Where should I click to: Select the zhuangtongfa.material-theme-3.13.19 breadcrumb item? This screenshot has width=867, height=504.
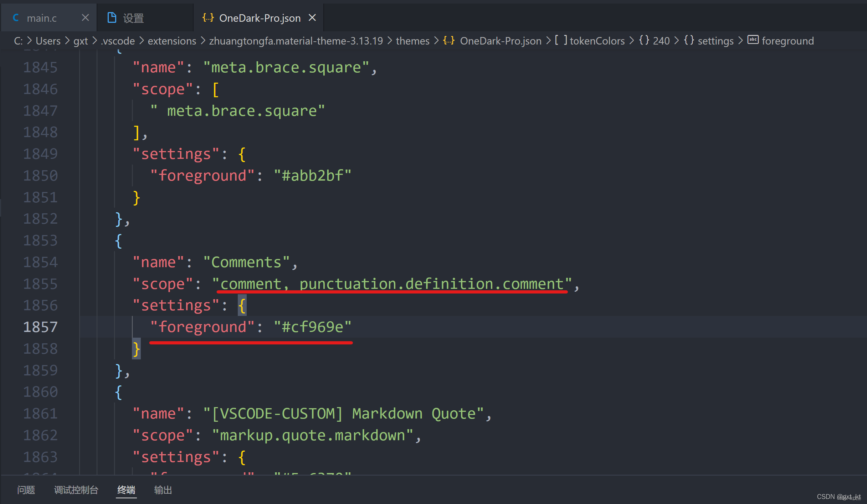click(296, 41)
